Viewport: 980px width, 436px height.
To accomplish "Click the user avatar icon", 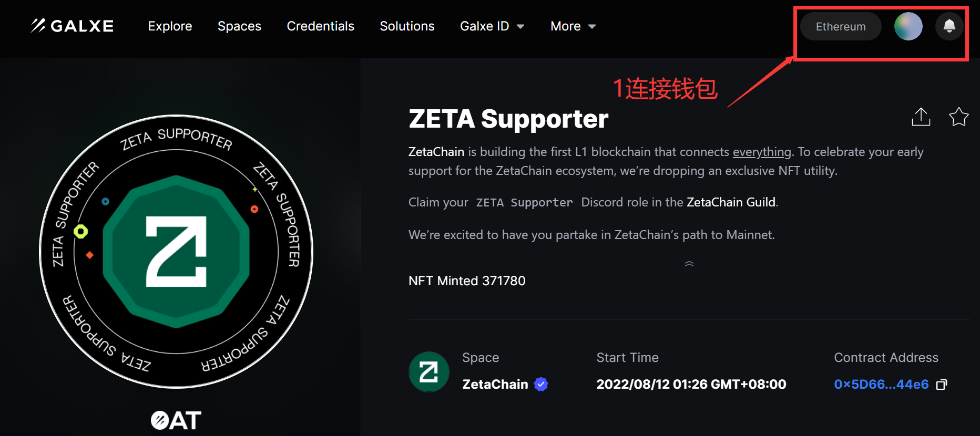I will [x=908, y=26].
